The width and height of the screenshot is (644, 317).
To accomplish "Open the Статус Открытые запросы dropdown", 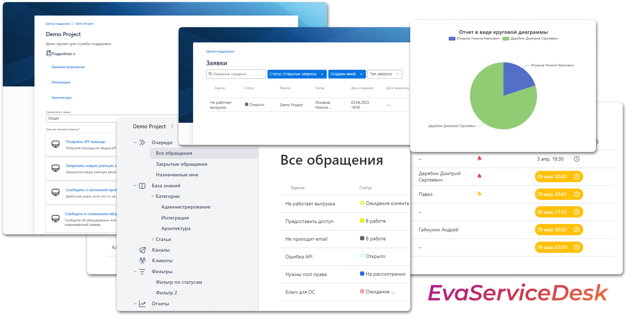I will pos(297,74).
